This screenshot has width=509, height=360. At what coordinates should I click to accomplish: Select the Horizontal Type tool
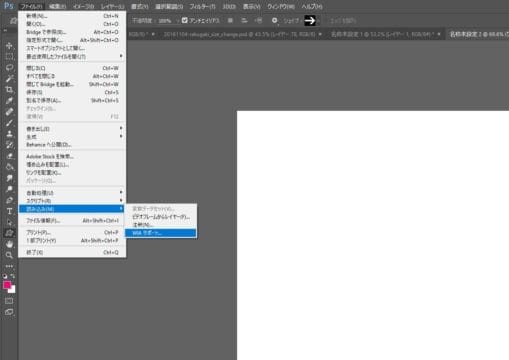[9, 211]
